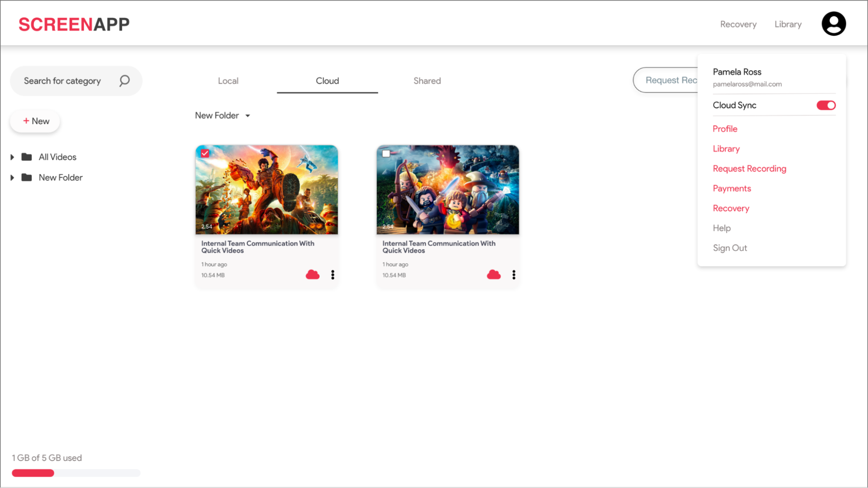Screen dimensions: 868x488
Task: Click the Search for category field
Action: [63, 81]
